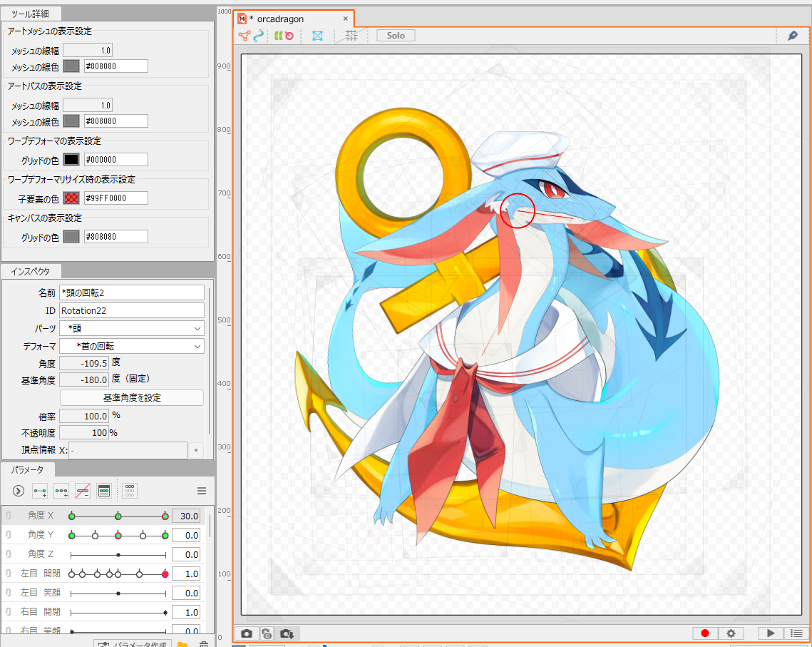The image size is (812, 647).
Task: Toggle rotation deformer display icon
Action: click(289, 36)
